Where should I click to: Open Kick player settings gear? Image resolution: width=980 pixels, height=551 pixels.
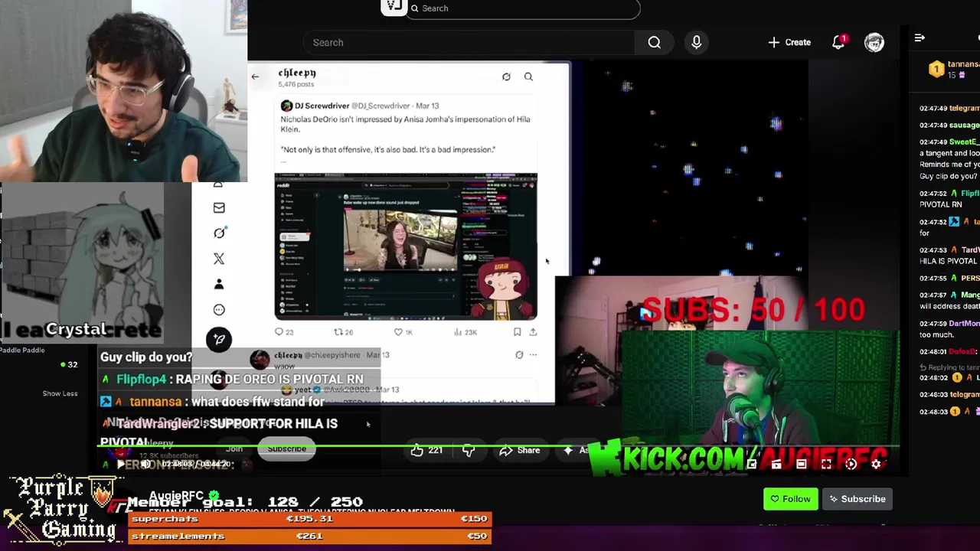(x=877, y=464)
